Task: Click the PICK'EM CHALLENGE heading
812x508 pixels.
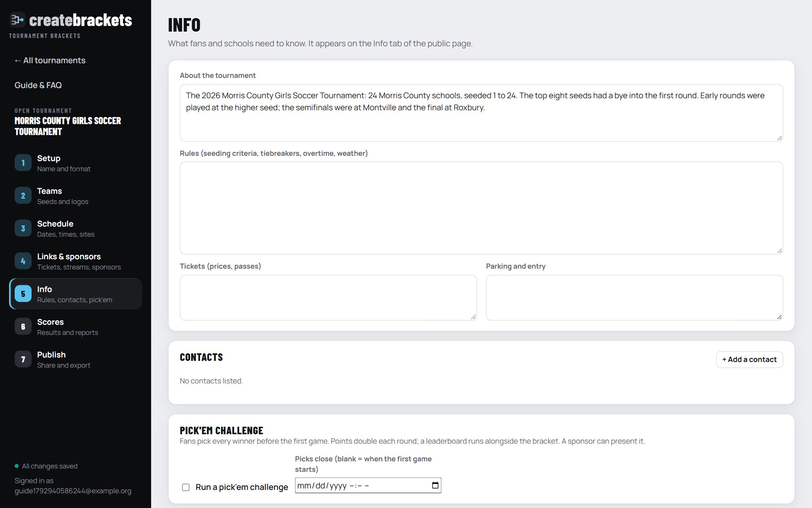Action: (x=221, y=430)
